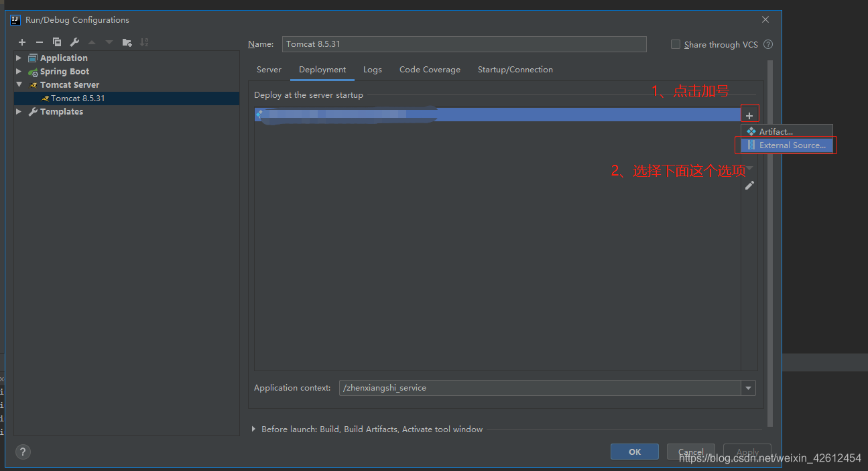Choose Artifact... from the popup menu
The width and height of the screenshot is (868, 471).
(787, 132)
